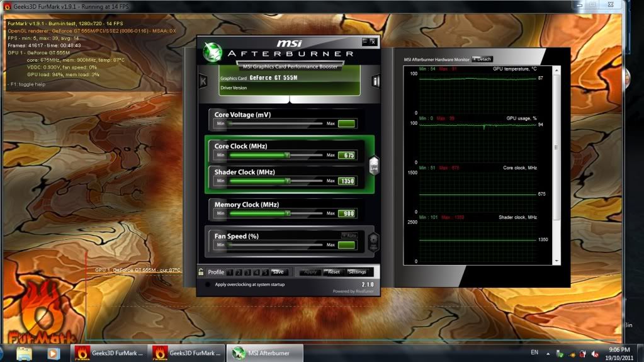Click the Core Clock value field

(346, 155)
